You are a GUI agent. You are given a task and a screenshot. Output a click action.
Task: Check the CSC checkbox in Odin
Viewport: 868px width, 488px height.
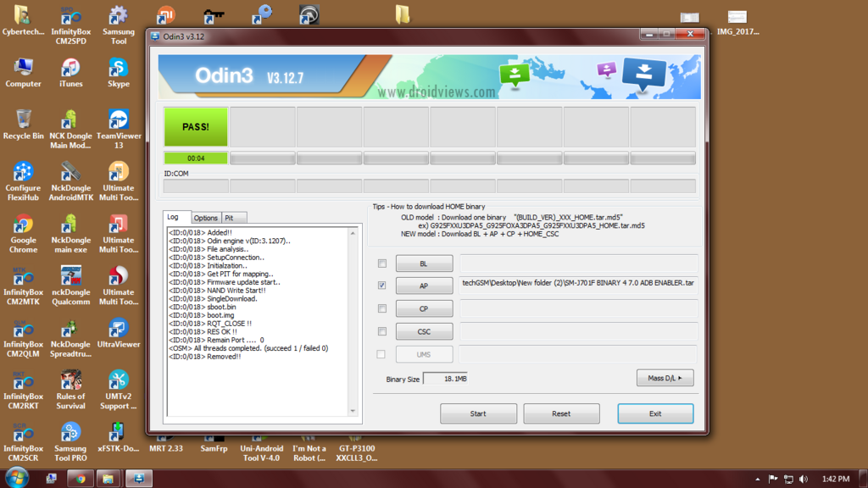pyautogui.click(x=382, y=331)
